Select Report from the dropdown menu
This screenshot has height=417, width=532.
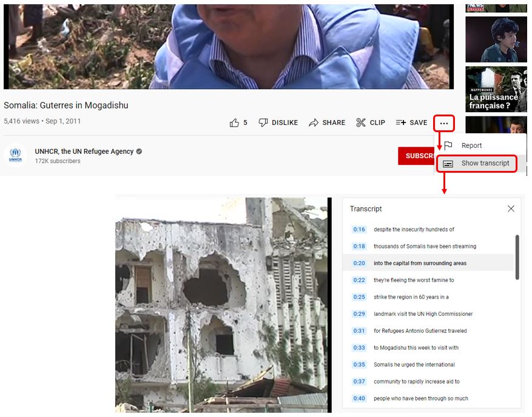point(471,145)
